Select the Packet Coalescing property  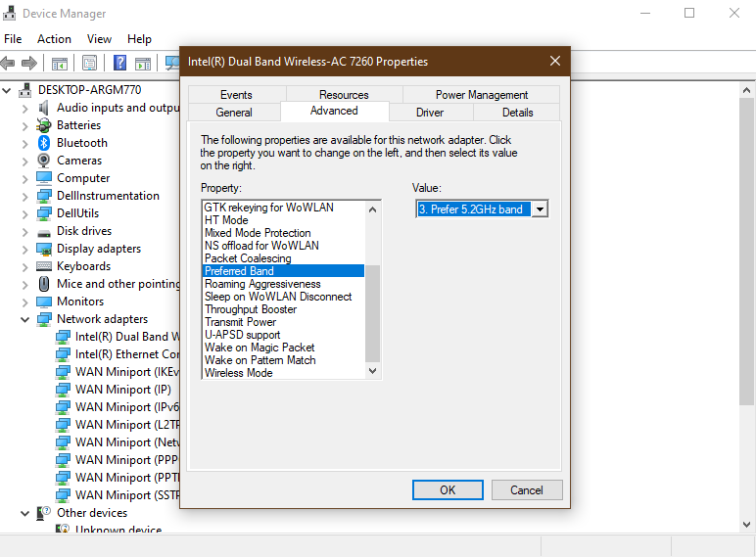284,258
